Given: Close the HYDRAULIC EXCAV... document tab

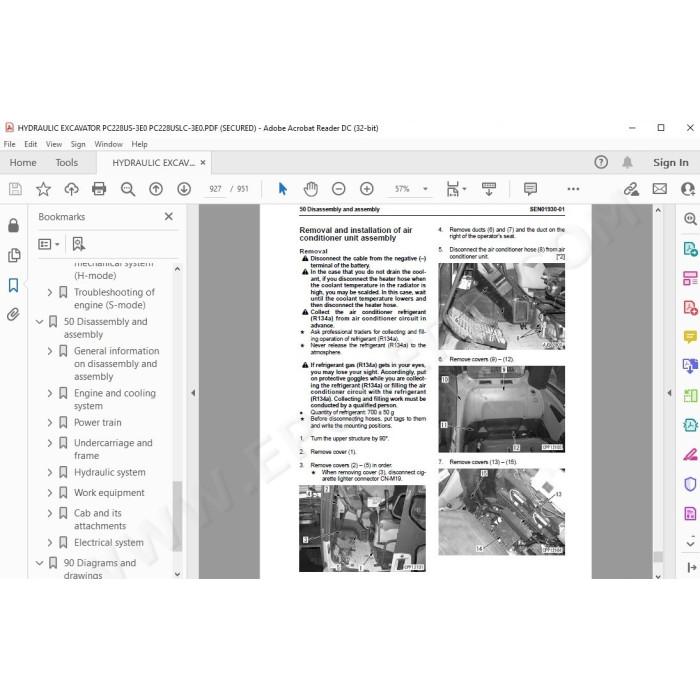Looking at the screenshot, I should pyautogui.click(x=203, y=162).
